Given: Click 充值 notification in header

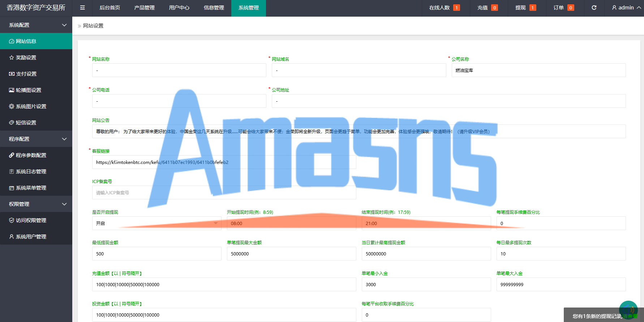Looking at the screenshot, I should [488, 8].
